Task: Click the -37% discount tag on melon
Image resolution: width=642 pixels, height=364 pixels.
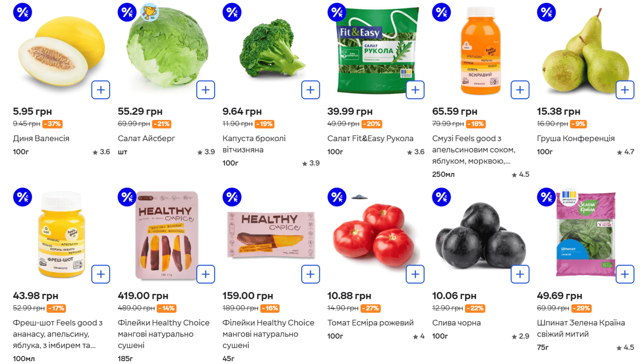Action: (x=53, y=124)
